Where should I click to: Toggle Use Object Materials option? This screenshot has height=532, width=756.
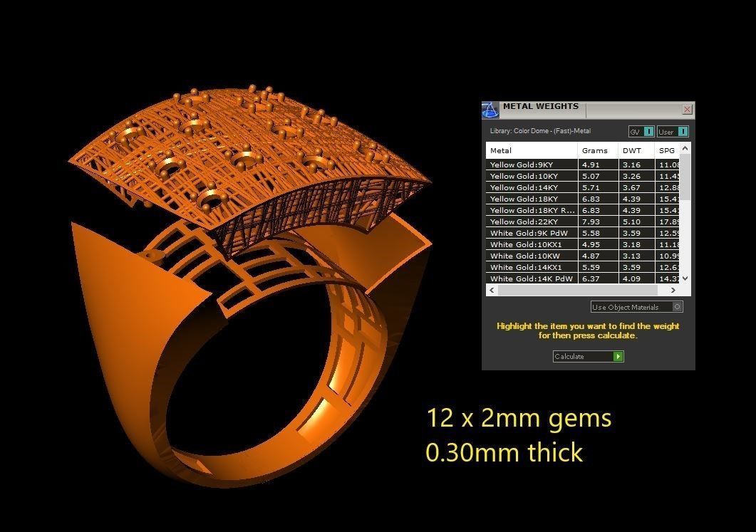click(637, 307)
